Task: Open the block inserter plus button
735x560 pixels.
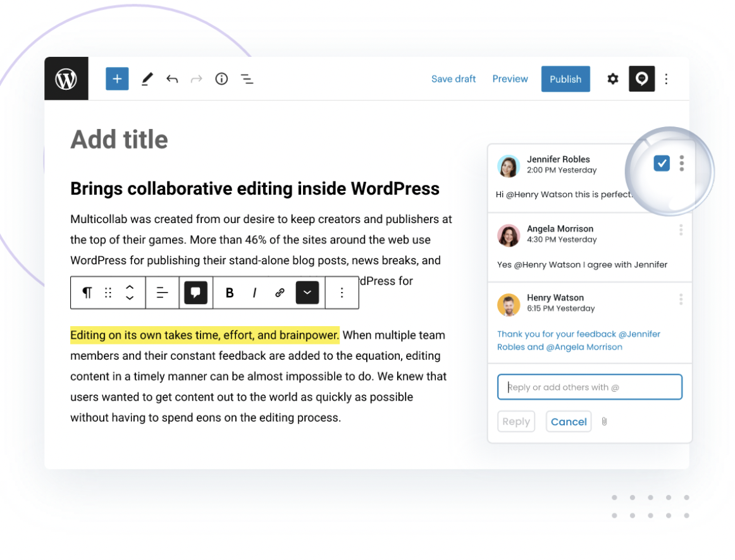Action: click(x=117, y=78)
